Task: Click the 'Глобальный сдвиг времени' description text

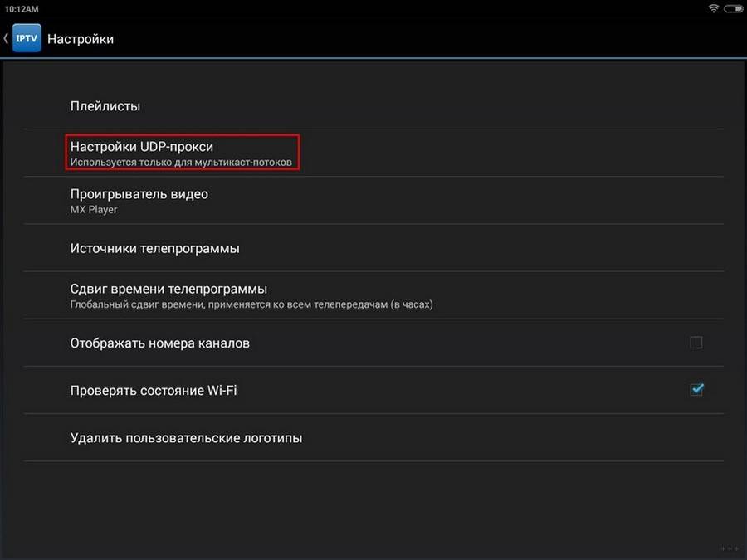Action: tap(251, 304)
